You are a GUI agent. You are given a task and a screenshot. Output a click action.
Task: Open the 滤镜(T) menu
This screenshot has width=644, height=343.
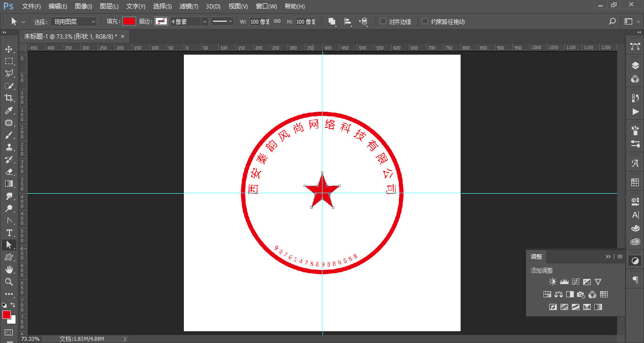(x=189, y=7)
